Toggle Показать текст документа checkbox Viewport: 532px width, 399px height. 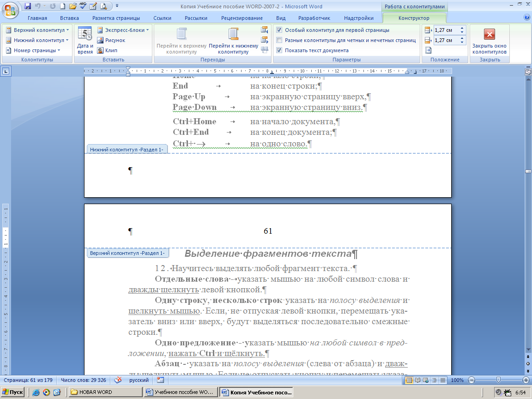(x=279, y=50)
